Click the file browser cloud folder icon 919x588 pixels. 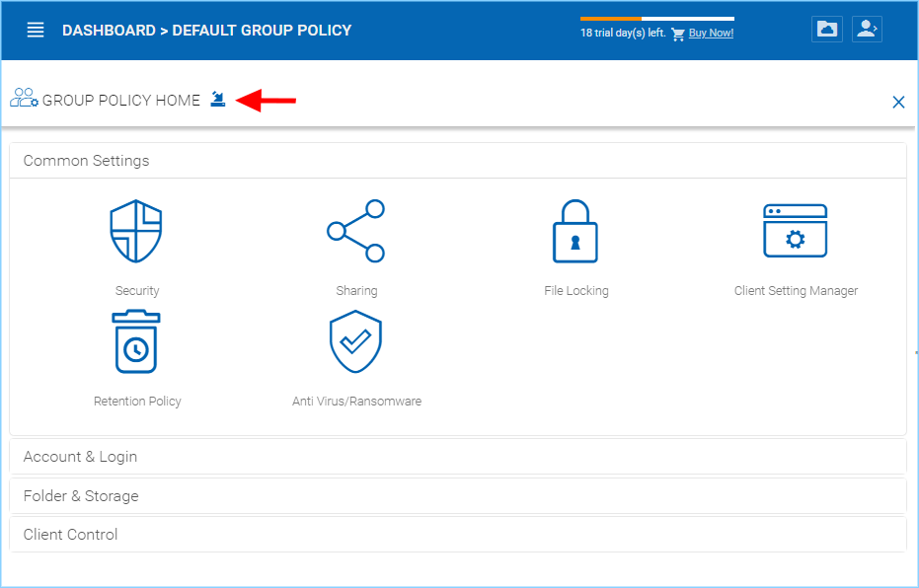[827, 30]
